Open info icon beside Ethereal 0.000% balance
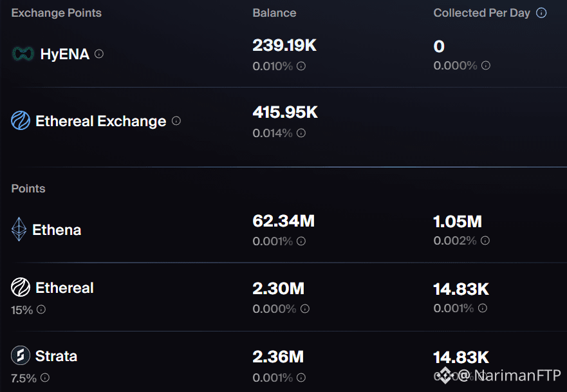 coord(305,309)
